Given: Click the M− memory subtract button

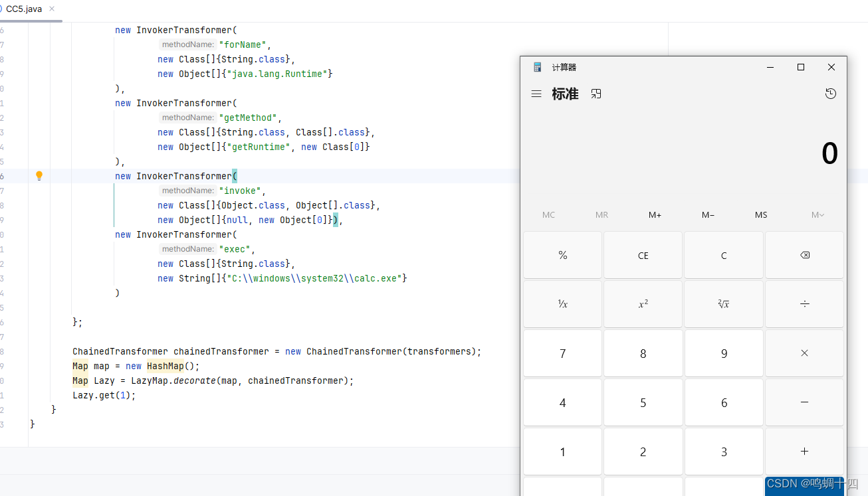Looking at the screenshot, I should coord(708,214).
